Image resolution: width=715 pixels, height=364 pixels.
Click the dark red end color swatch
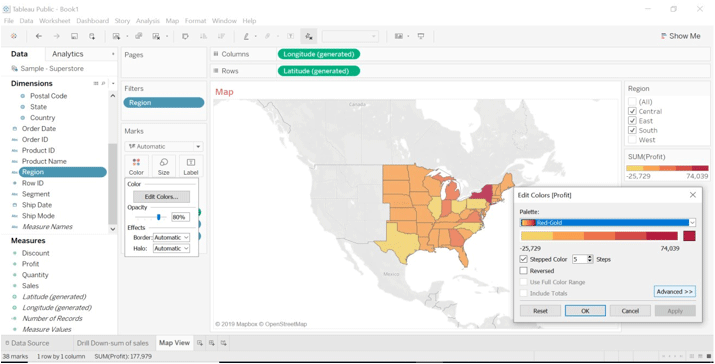click(x=689, y=236)
